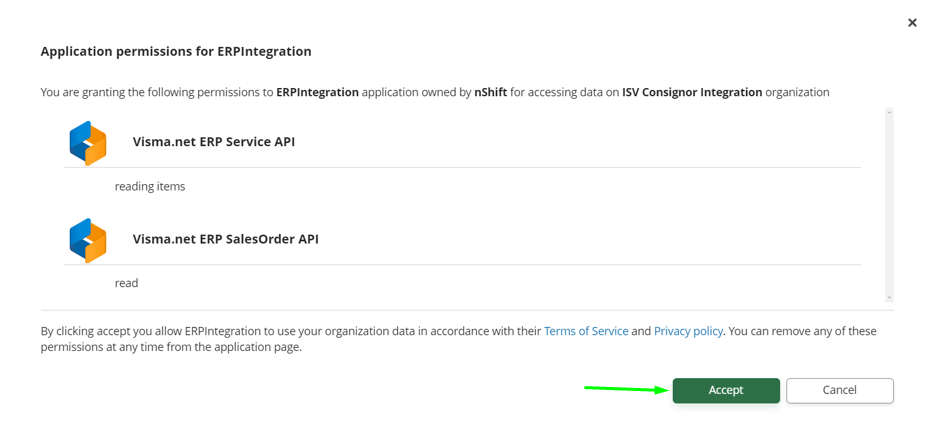The image size is (930, 431).
Task: Click the "Application permissions for ERPIntegration" title
Action: [176, 51]
